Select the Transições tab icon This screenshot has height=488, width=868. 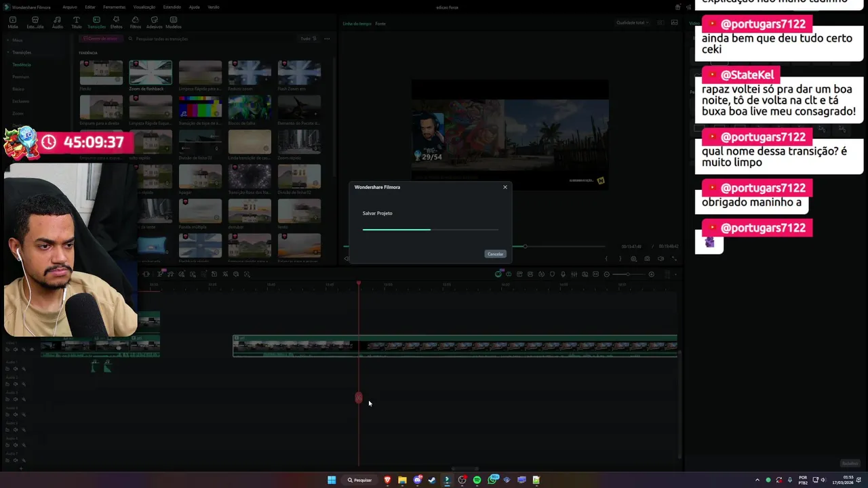96,22
